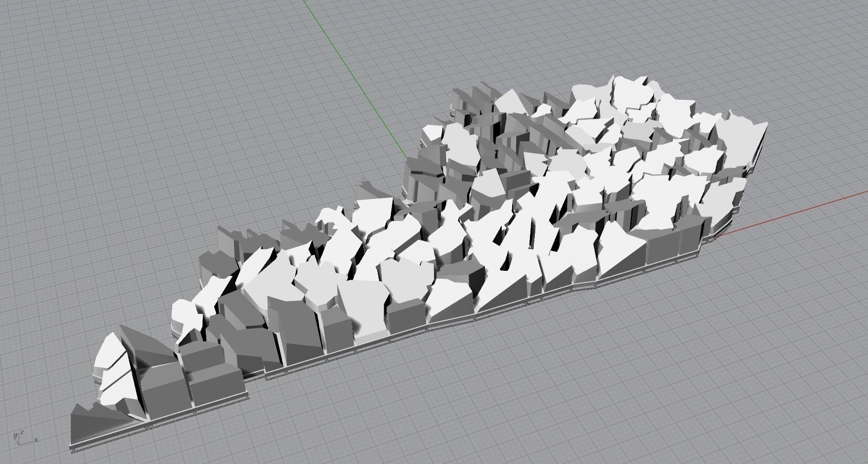The image size is (868, 464).
Task: Click the X label on the axis icon
Action: click(36, 439)
